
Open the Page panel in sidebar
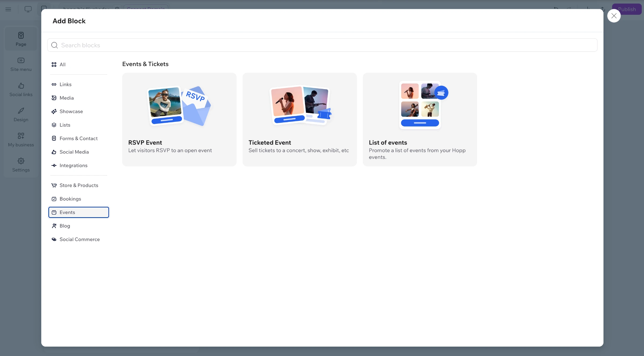(x=21, y=39)
